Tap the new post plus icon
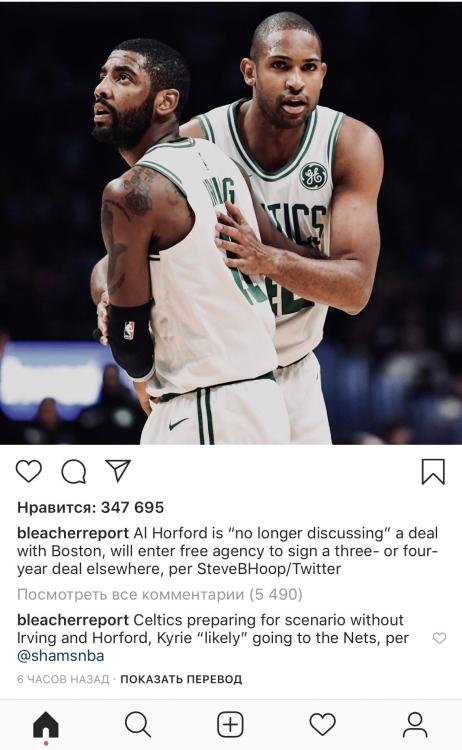This screenshot has width=462, height=750. pos(231,725)
